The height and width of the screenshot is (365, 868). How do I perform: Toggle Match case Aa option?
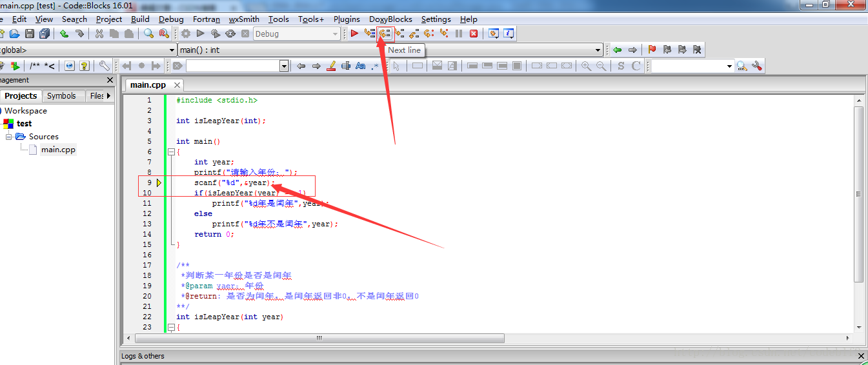[x=361, y=66]
